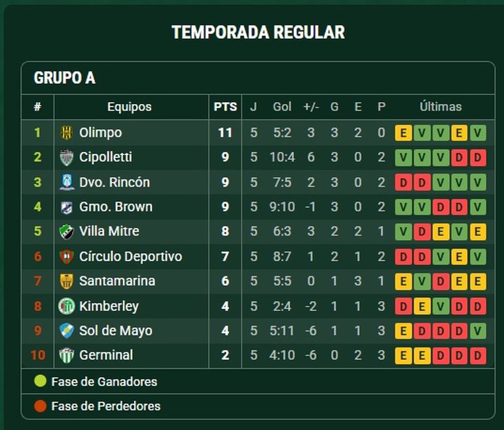Click the Olimpo team crest icon
504x430 pixels.
click(x=67, y=132)
